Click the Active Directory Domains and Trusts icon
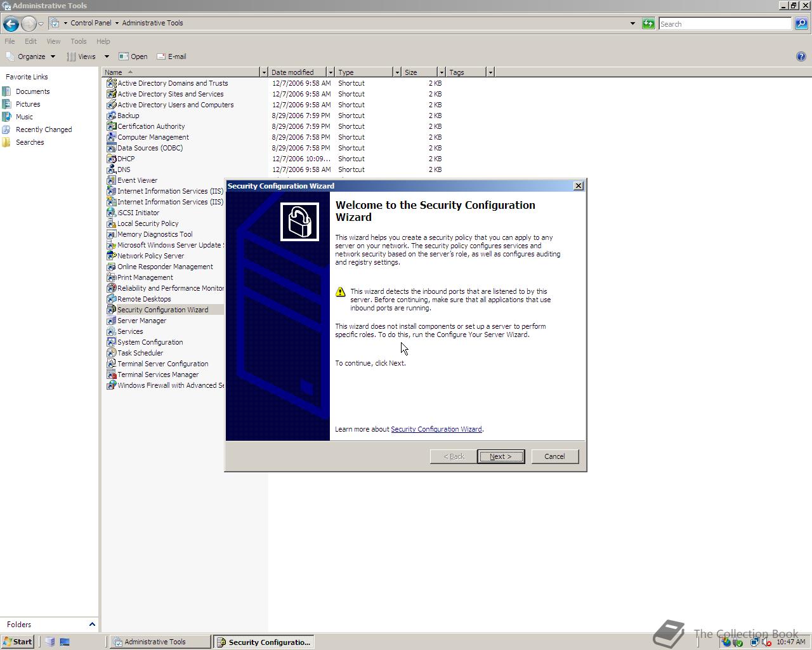This screenshot has width=812, height=650. click(111, 83)
